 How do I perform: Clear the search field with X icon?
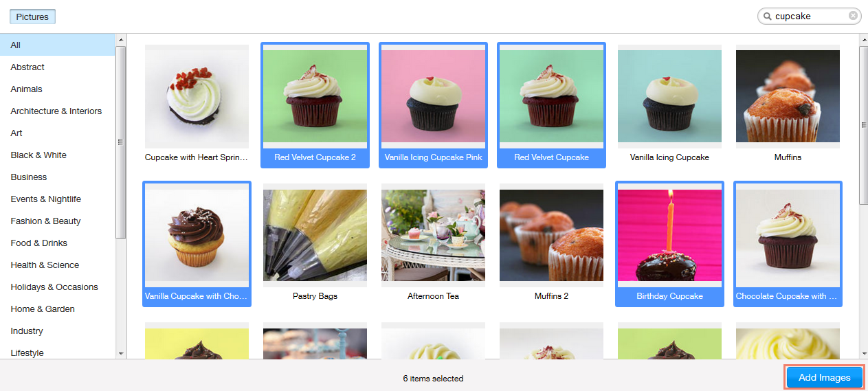[853, 16]
